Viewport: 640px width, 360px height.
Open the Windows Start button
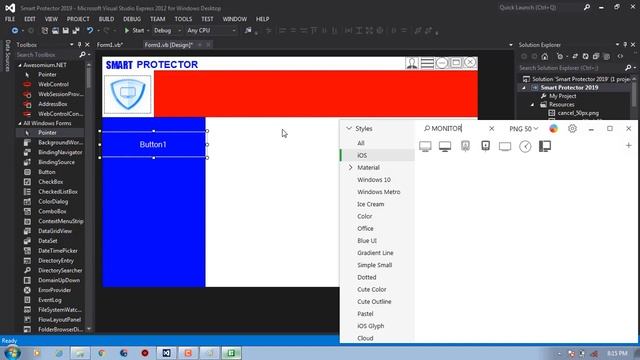coord(12,353)
